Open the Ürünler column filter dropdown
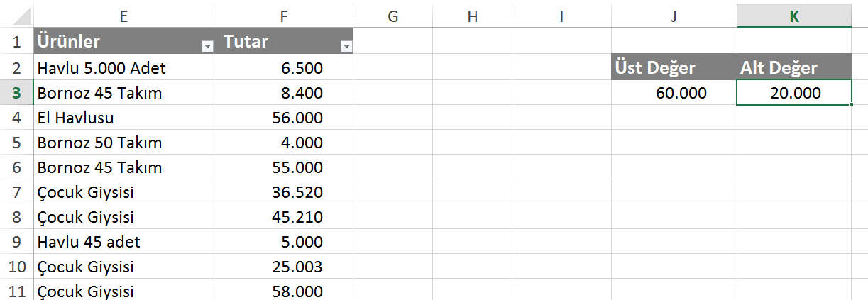This screenshot has height=300, width=868. click(207, 46)
